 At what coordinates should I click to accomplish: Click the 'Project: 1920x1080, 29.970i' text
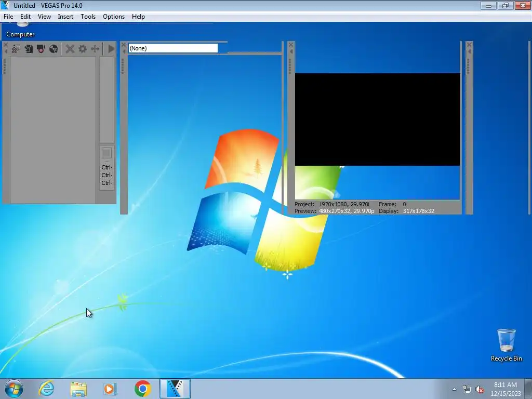[331, 204]
